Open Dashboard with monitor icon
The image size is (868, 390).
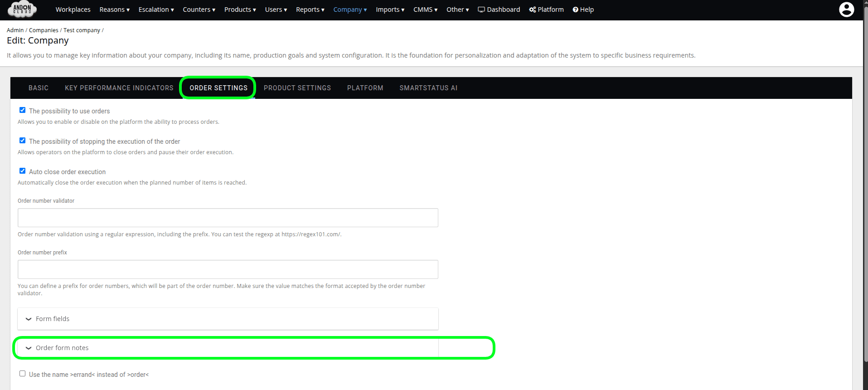(499, 10)
